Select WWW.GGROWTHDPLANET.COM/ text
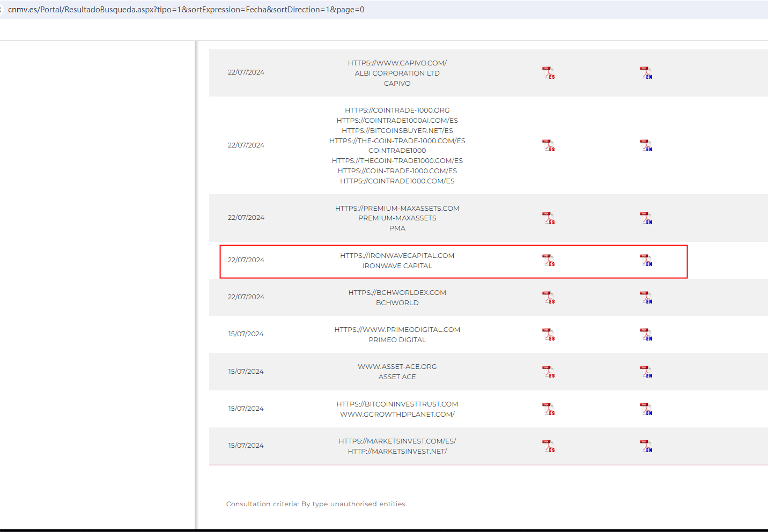 coord(397,415)
